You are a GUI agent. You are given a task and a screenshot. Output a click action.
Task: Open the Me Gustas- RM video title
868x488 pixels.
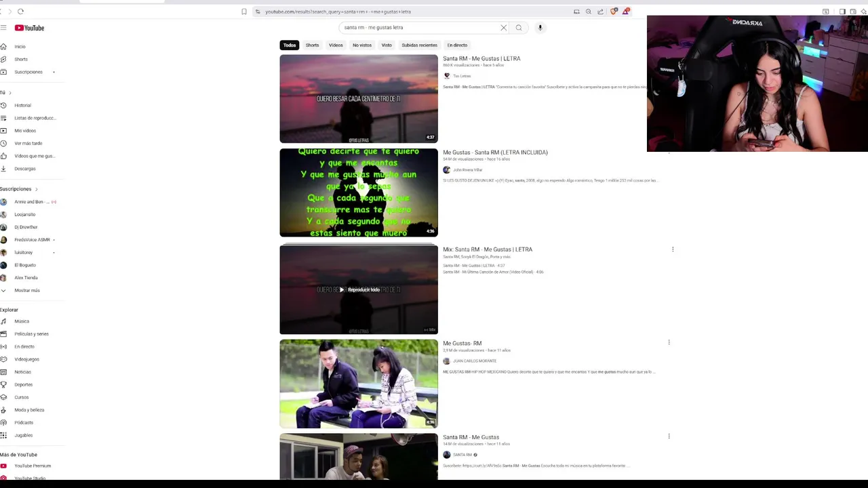tap(462, 344)
